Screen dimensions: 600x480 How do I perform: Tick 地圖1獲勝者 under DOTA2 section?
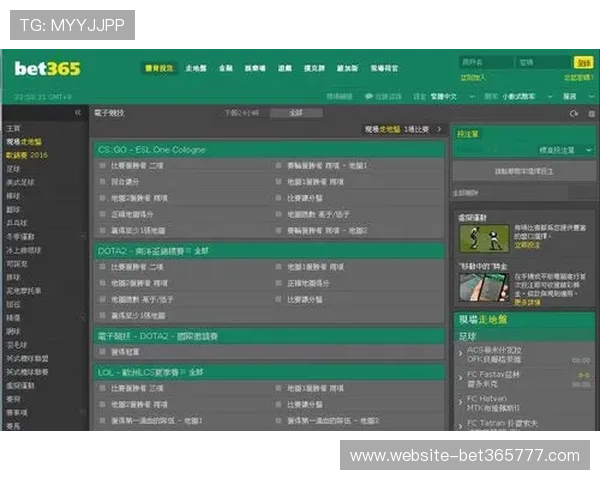click(279, 267)
